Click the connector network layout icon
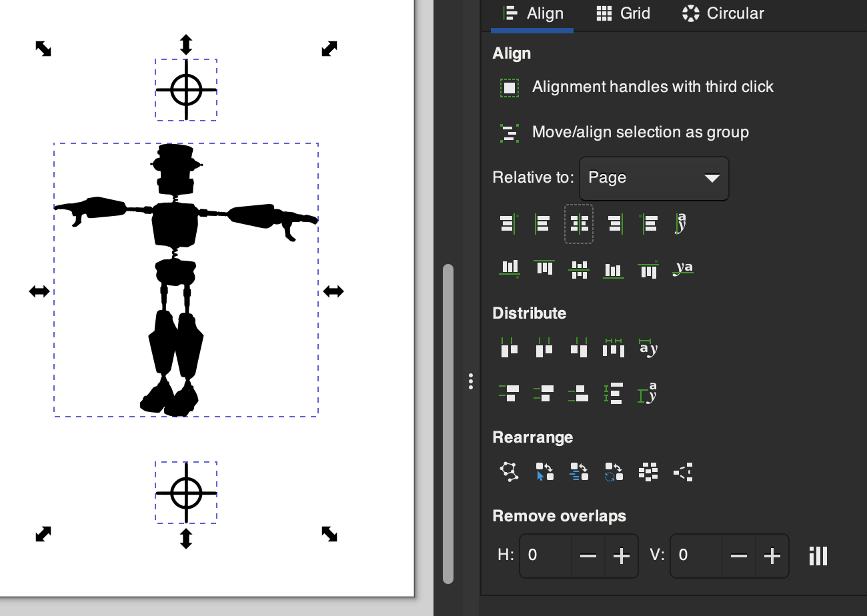867x616 pixels. click(x=510, y=472)
